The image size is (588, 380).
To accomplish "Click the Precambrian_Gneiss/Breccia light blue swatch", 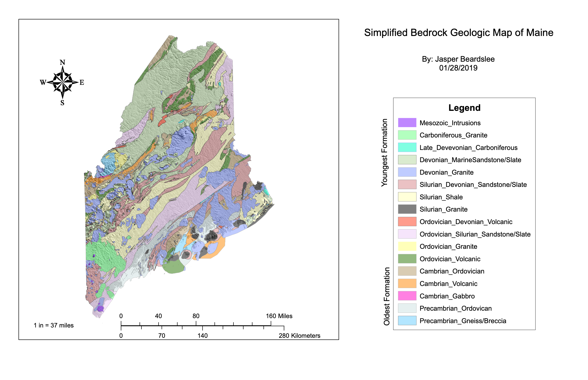I will coord(407,321).
